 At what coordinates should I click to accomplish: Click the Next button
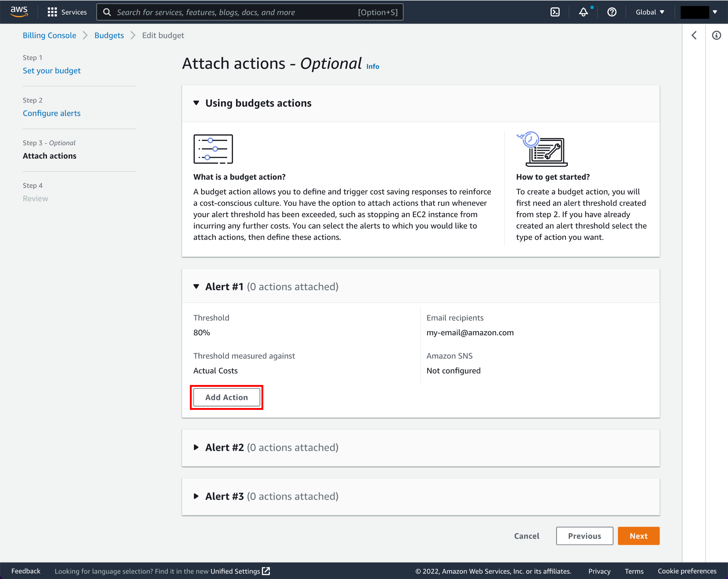coord(638,535)
